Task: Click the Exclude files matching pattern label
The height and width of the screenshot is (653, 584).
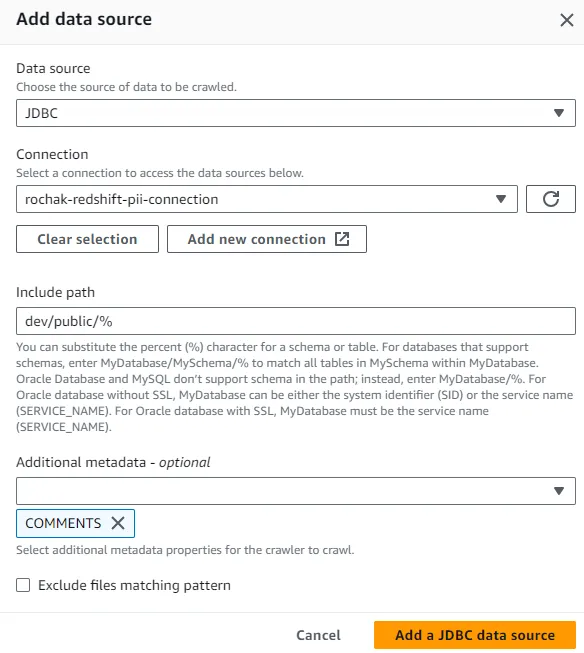Action: (134, 585)
